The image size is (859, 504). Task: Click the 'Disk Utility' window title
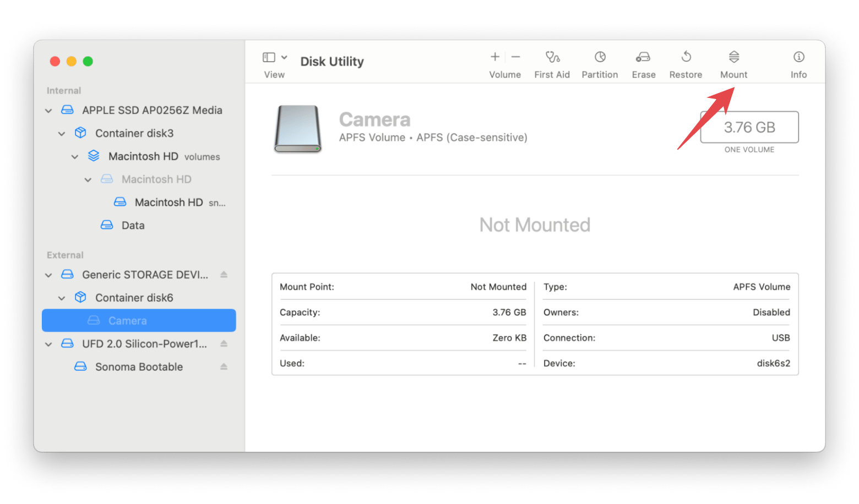pyautogui.click(x=332, y=62)
